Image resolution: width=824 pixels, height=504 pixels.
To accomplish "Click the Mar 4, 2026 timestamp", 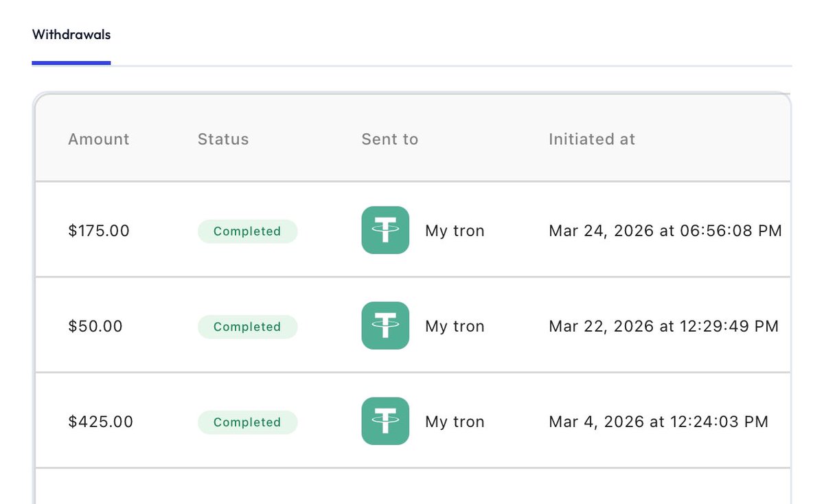I will (x=659, y=422).
